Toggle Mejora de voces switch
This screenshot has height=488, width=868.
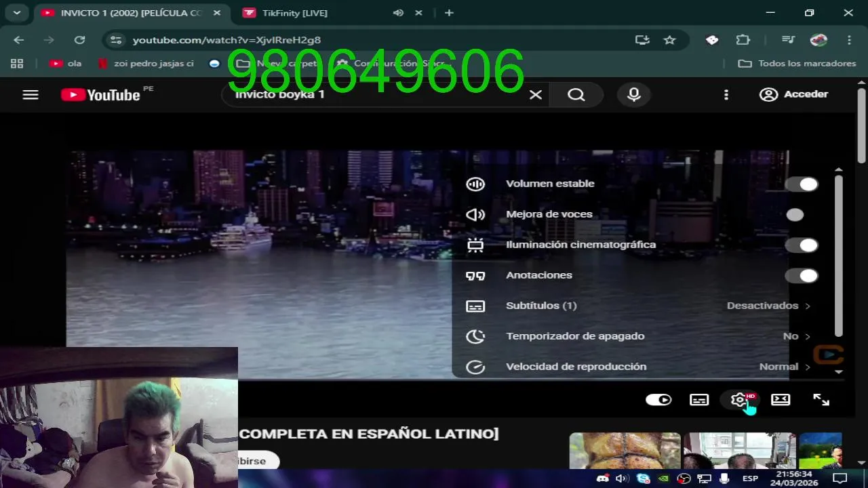click(x=802, y=215)
